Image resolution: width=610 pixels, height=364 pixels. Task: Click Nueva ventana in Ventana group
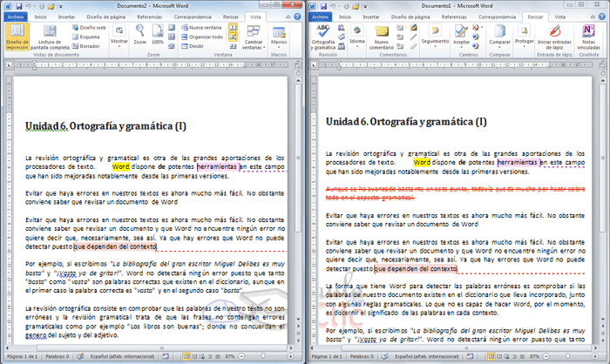point(201,28)
